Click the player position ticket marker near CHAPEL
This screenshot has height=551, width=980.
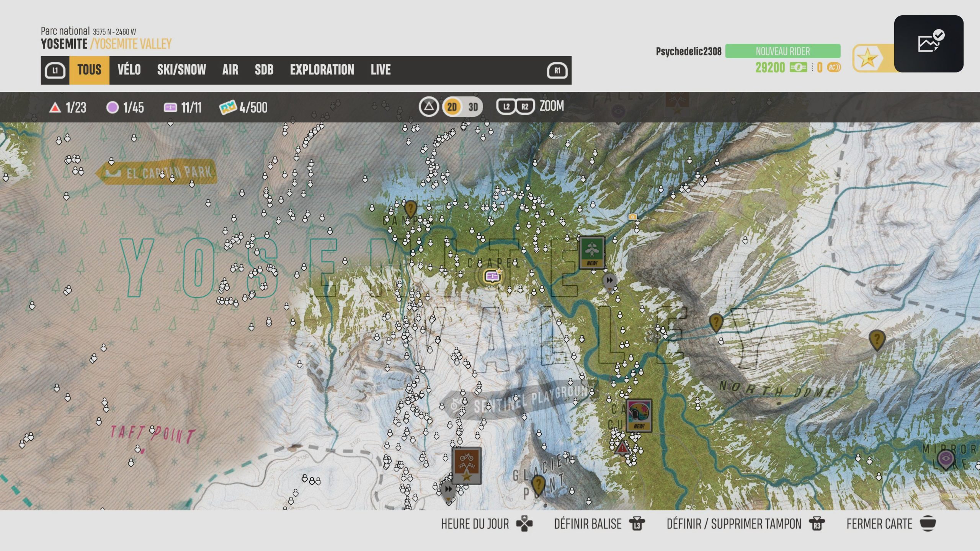coord(492,275)
